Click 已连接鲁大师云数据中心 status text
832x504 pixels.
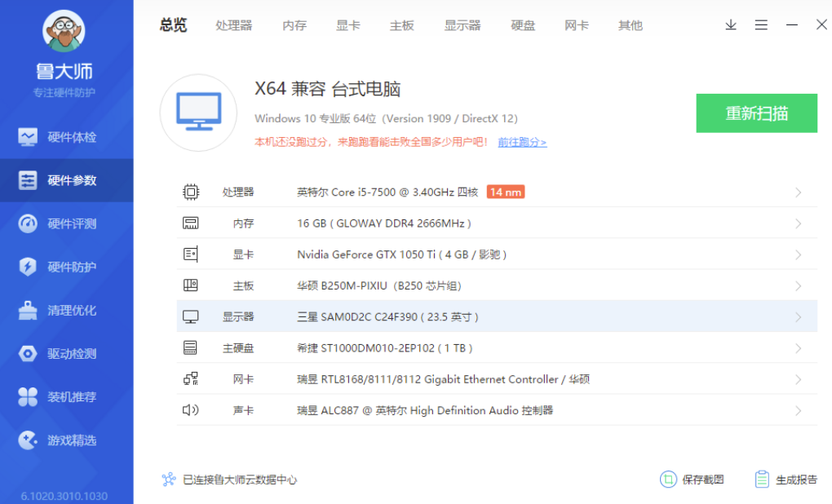pyautogui.click(x=240, y=480)
